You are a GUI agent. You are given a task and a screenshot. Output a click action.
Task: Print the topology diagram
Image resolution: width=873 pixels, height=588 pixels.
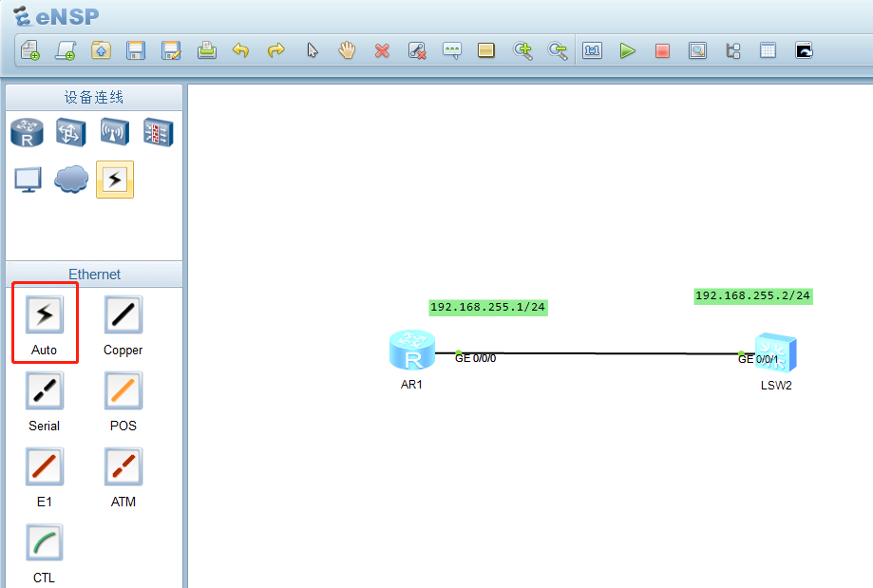pos(206,50)
